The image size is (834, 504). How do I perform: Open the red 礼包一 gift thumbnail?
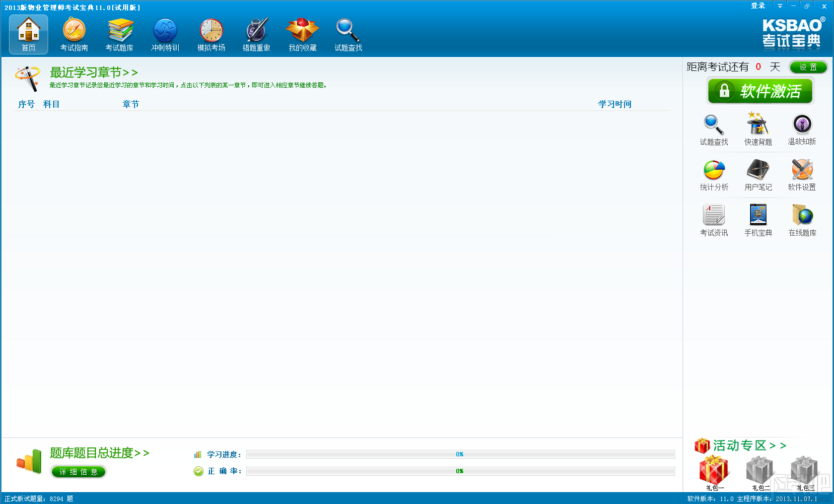coord(714,472)
